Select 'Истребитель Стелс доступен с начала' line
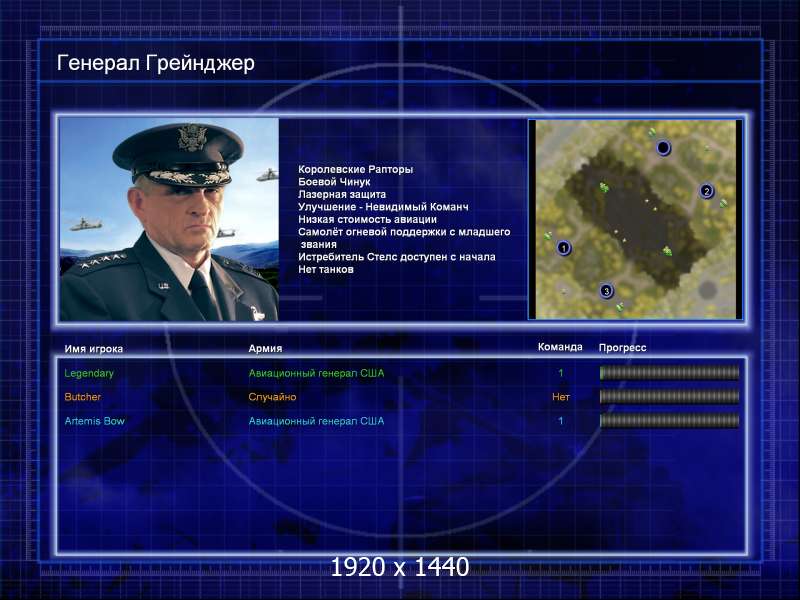This screenshot has height=600, width=800. [396, 257]
